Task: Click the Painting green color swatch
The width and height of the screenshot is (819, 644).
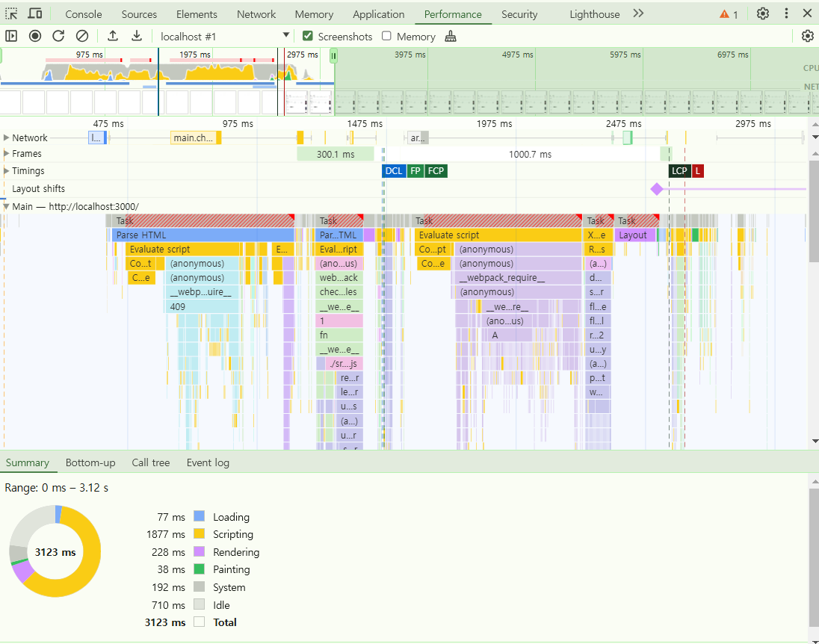Action: (199, 569)
